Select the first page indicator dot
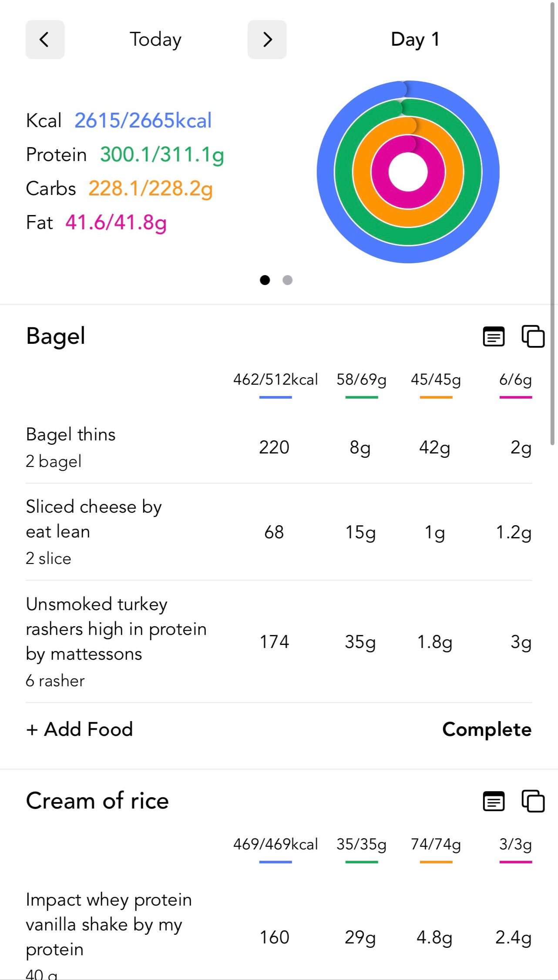The height and width of the screenshot is (980, 558). (x=265, y=280)
